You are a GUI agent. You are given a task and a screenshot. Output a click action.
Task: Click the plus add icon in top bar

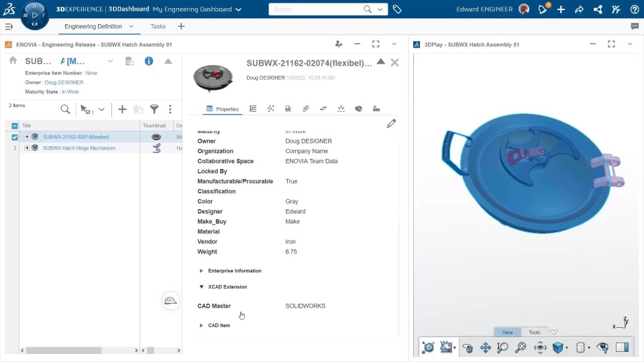coord(561,9)
